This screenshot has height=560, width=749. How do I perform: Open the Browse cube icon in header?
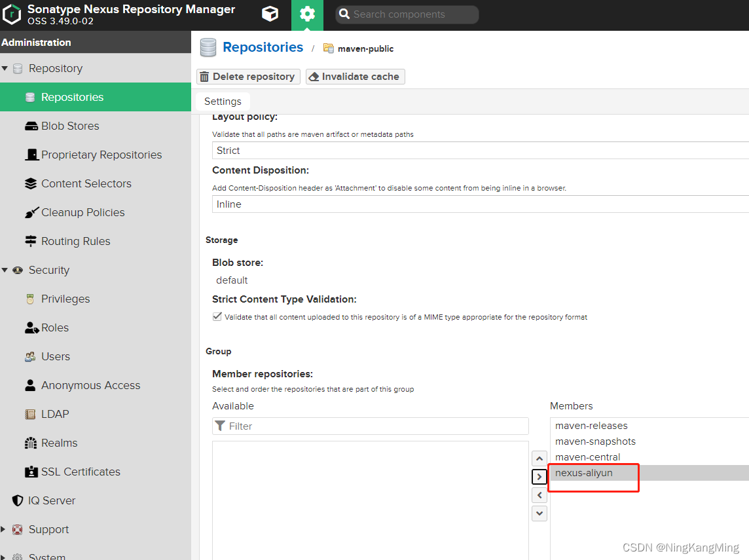270,14
